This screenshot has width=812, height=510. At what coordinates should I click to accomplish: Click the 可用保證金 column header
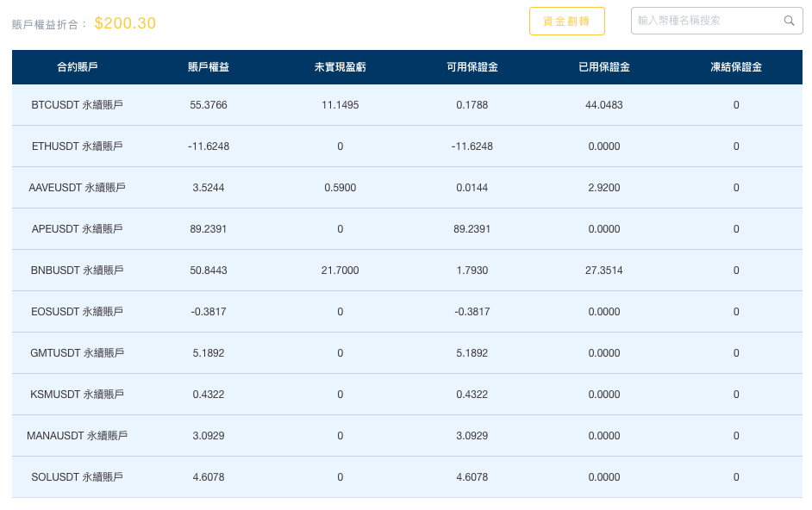click(472, 67)
